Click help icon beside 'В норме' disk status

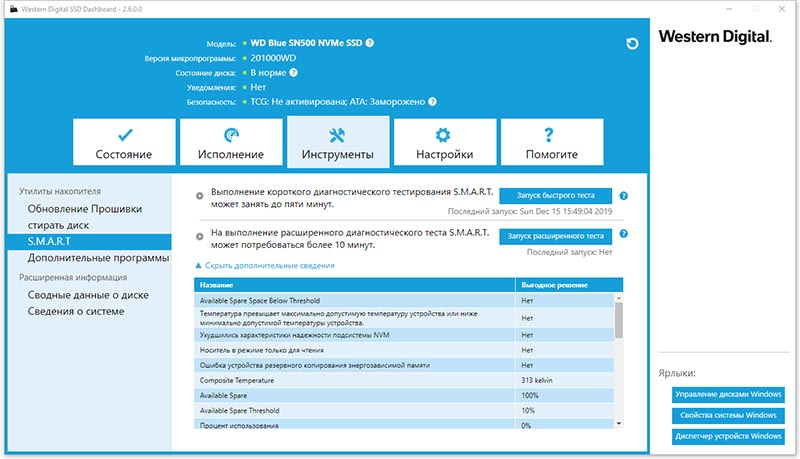pos(293,72)
